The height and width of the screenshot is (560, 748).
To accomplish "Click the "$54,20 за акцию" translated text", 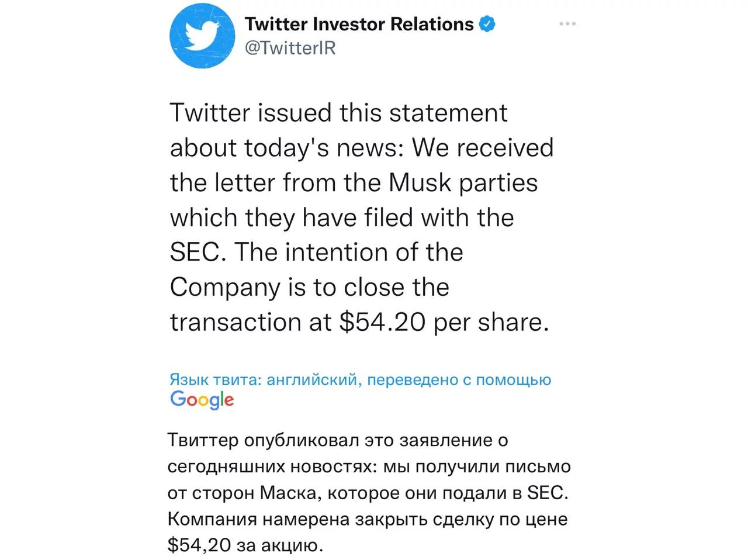I will (x=245, y=545).
